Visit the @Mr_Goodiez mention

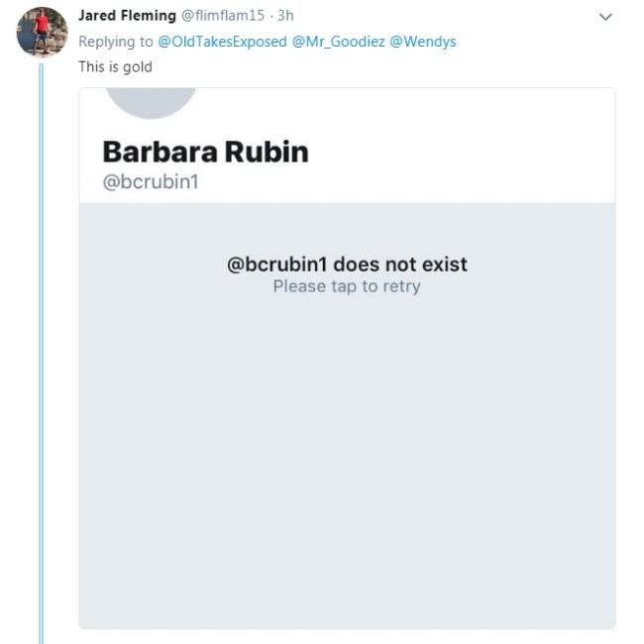coord(338,42)
